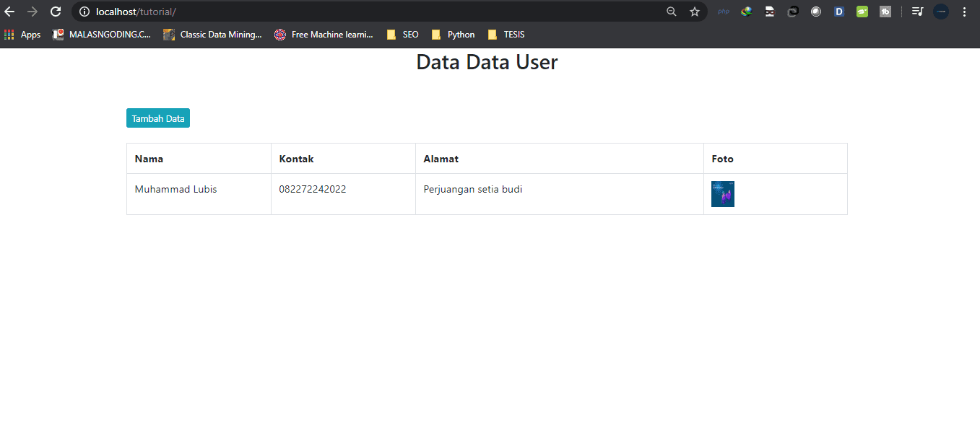The height and width of the screenshot is (422, 980).
Task: Click the browser forward arrow
Action: point(32,12)
